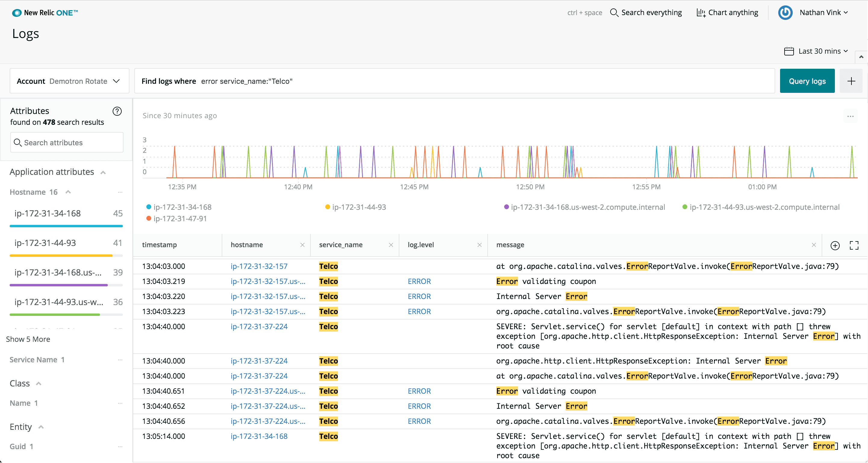Click the Query logs button

click(807, 81)
